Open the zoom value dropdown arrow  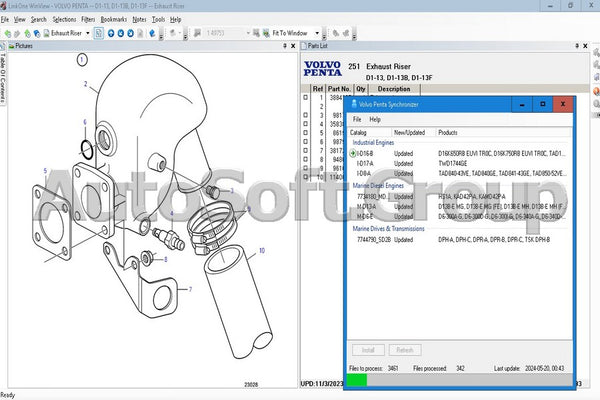(248, 33)
